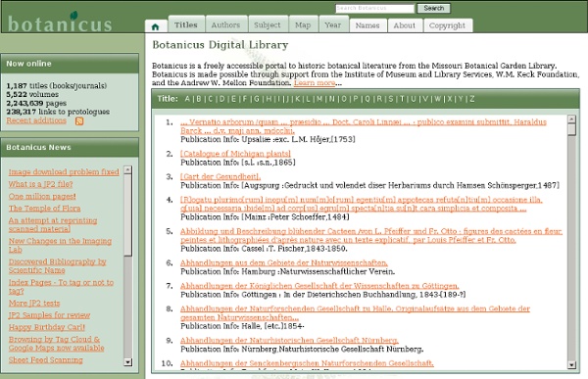Click the 'Botanicus Digital Library' heading
588x379 pixels.
[x=220, y=45]
